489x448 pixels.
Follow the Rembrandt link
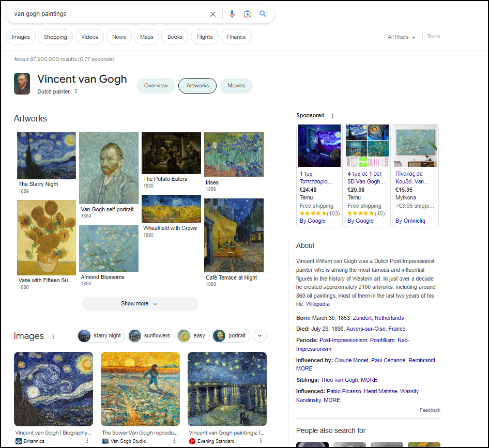(x=422, y=360)
